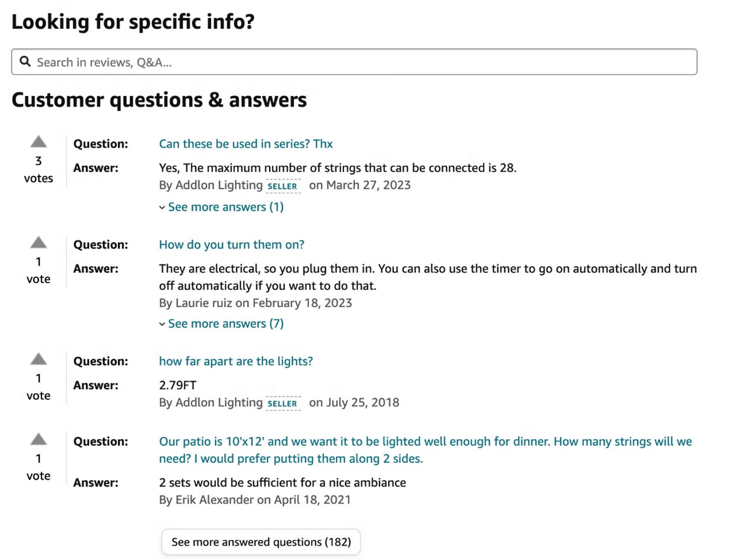Upvote the patio 10'x12' question
This screenshot has height=560, width=731.
(x=38, y=439)
